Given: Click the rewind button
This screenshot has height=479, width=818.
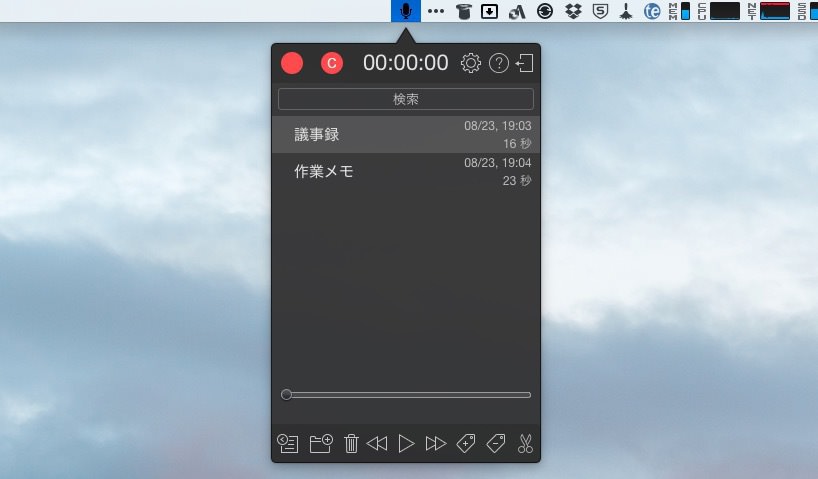Looking at the screenshot, I should click(377, 444).
